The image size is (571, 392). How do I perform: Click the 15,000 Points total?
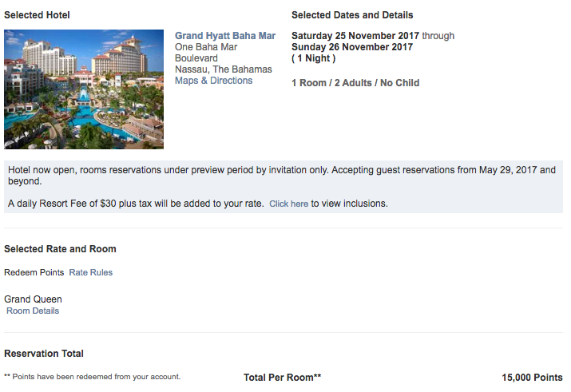pos(532,378)
